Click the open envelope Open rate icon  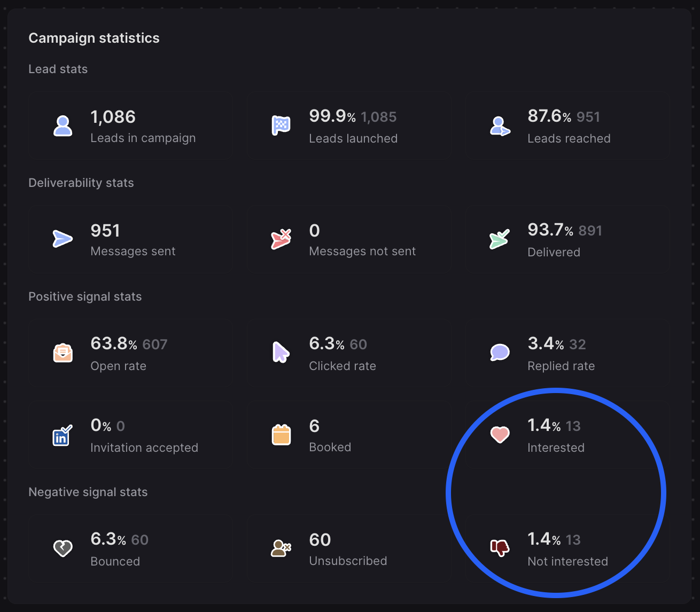click(63, 353)
